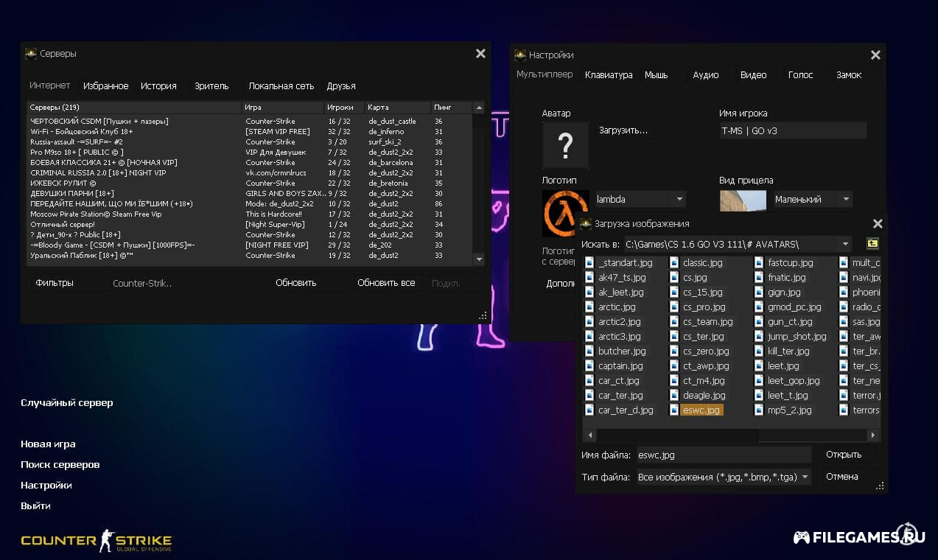Select the leet.jpg file icon
The image size is (938, 560).
pyautogui.click(x=759, y=365)
